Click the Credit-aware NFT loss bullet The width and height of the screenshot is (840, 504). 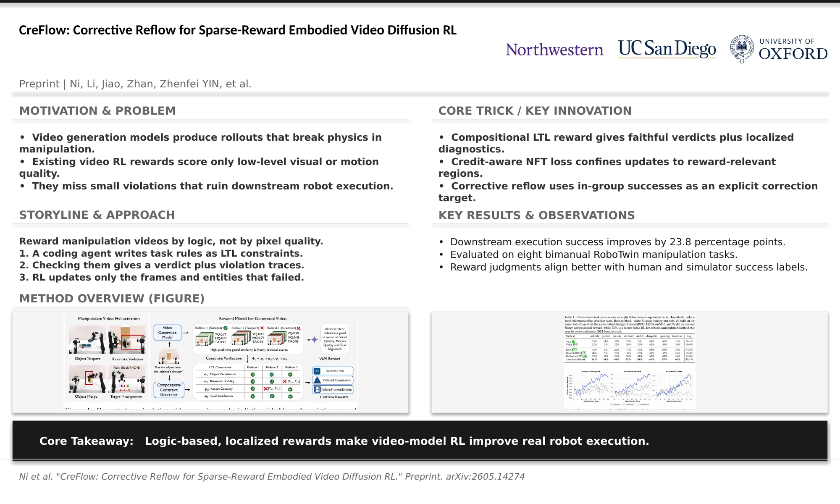607,168
